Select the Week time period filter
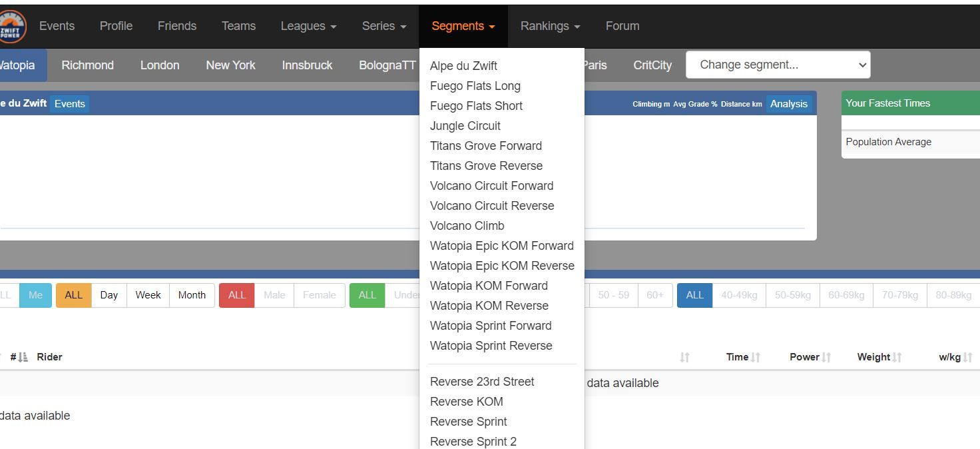The height and width of the screenshot is (449, 980). [x=148, y=295]
